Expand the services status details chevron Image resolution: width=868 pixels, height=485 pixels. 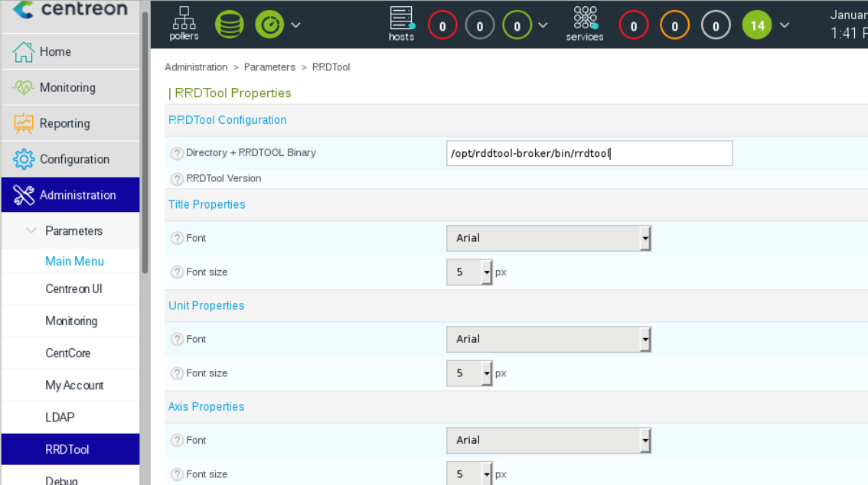(x=785, y=25)
